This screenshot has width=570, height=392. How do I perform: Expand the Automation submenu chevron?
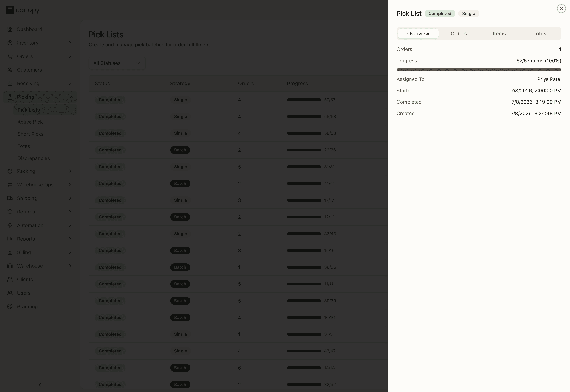pyautogui.click(x=70, y=225)
